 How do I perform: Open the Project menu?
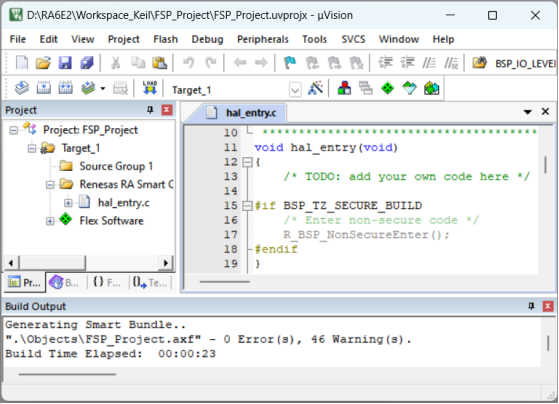124,39
